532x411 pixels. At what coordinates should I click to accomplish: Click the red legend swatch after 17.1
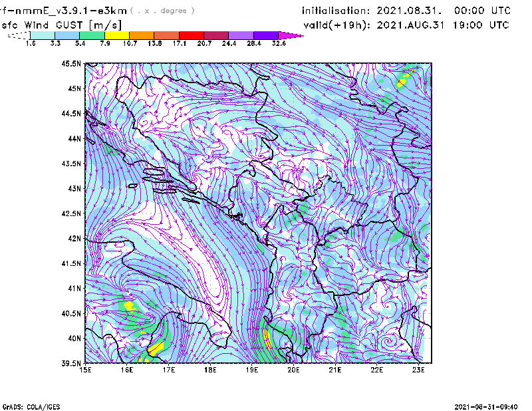point(192,35)
